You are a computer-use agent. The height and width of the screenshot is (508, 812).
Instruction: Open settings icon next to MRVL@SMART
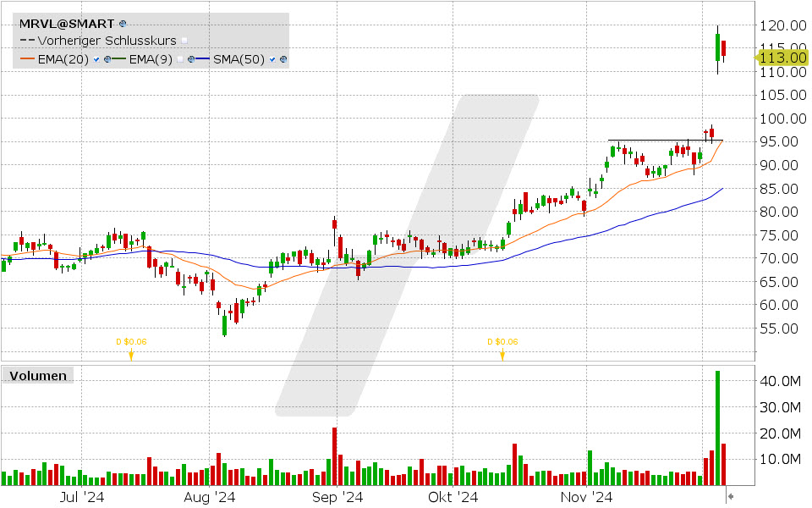(123, 24)
